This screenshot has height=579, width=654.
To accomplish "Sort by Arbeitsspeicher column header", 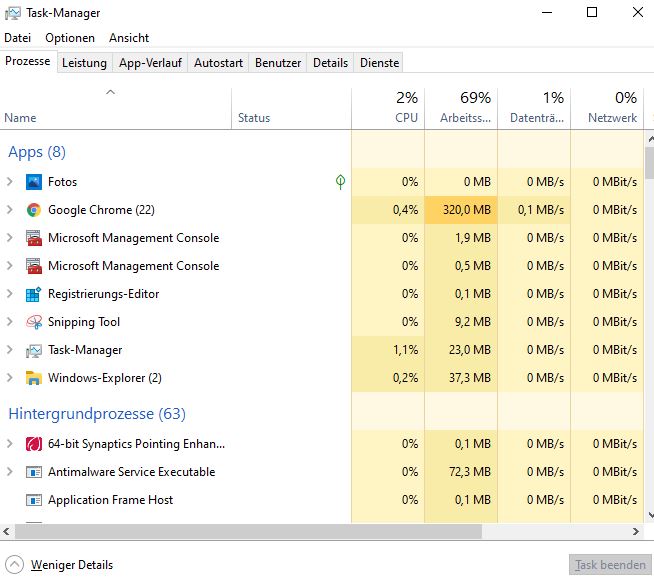I will click(461, 108).
